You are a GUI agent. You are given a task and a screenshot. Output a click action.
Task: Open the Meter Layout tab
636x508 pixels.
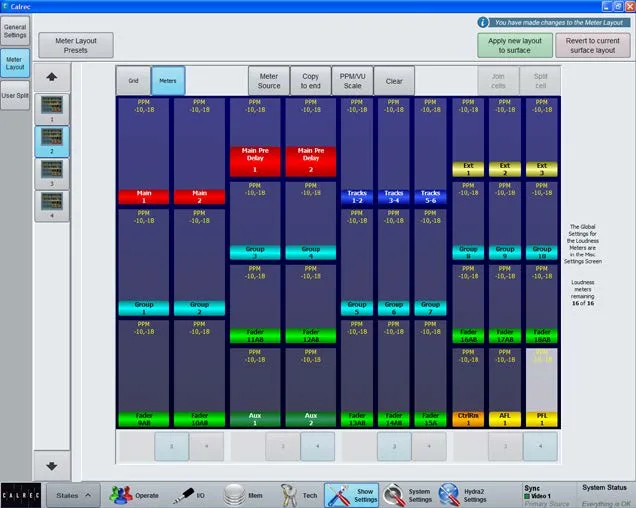tap(15, 63)
